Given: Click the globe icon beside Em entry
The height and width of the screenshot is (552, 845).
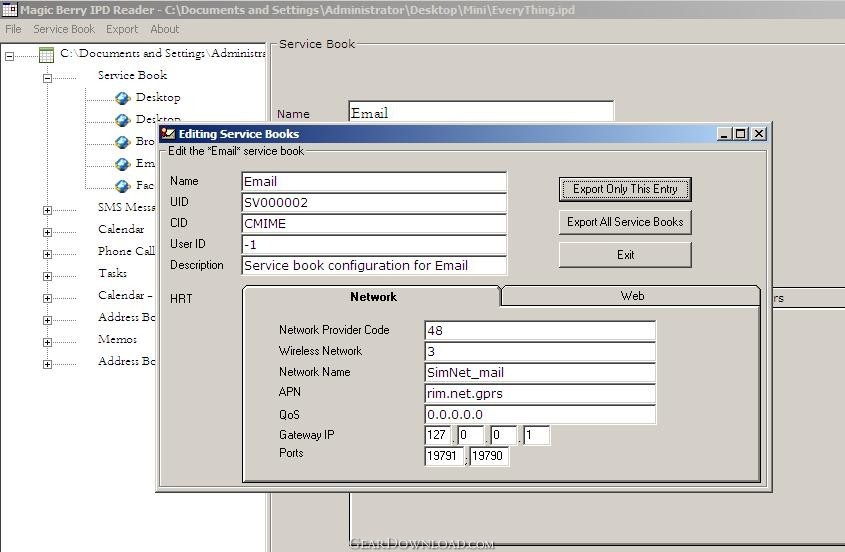Looking at the screenshot, I should (x=123, y=164).
